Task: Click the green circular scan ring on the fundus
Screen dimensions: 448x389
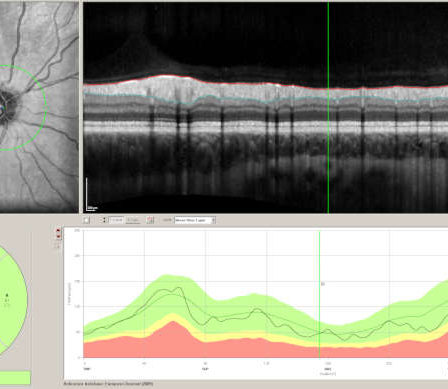Action: pos(44,107)
